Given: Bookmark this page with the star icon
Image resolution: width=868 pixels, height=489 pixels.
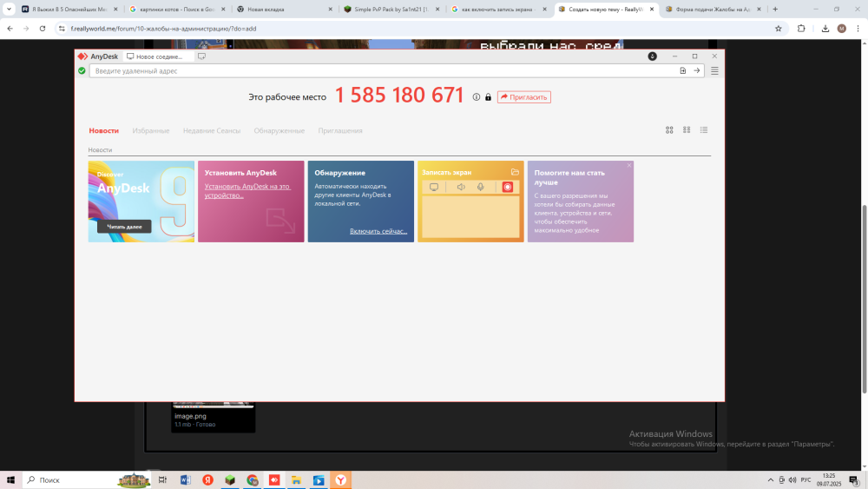Looking at the screenshot, I should tap(779, 29).
